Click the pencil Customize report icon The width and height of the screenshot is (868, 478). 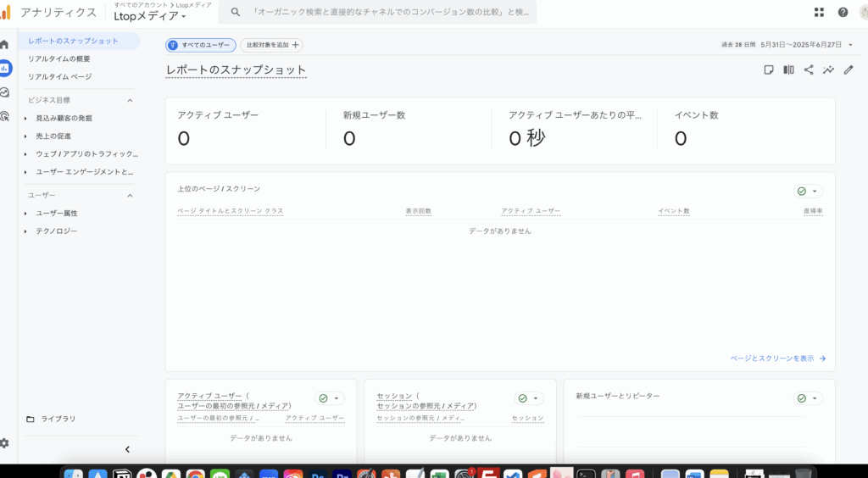(x=849, y=70)
